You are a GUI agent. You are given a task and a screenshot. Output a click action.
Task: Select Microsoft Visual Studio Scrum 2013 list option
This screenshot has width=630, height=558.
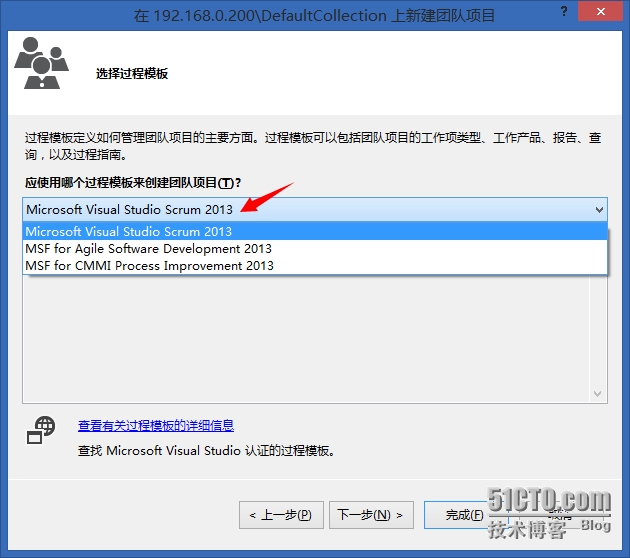315,231
